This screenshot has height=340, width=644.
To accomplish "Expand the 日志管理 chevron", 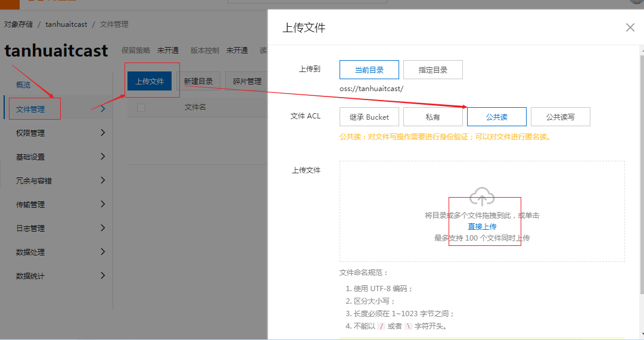I will coord(103,227).
